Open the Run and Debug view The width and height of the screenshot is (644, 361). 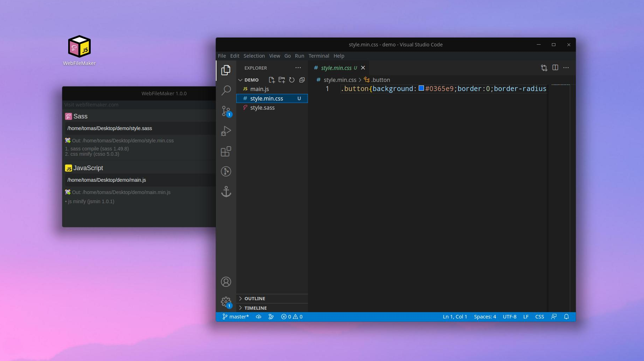(226, 131)
